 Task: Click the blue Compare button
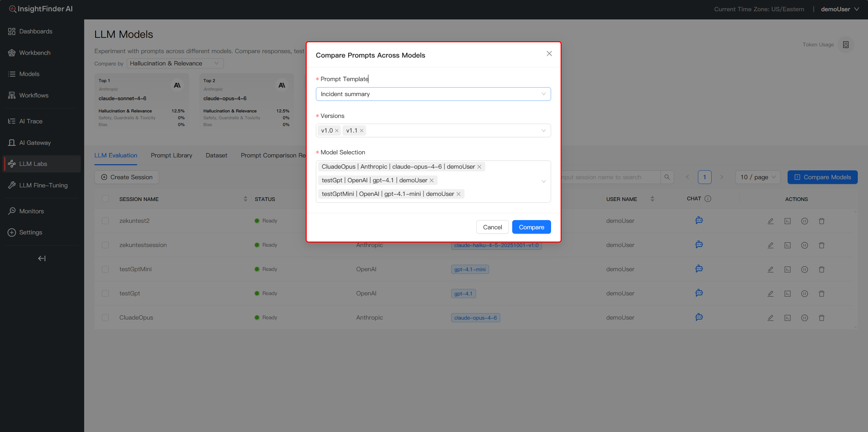pyautogui.click(x=531, y=227)
